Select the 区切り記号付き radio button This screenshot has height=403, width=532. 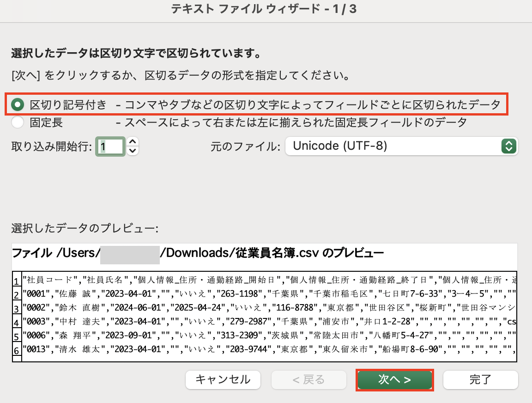(18, 105)
